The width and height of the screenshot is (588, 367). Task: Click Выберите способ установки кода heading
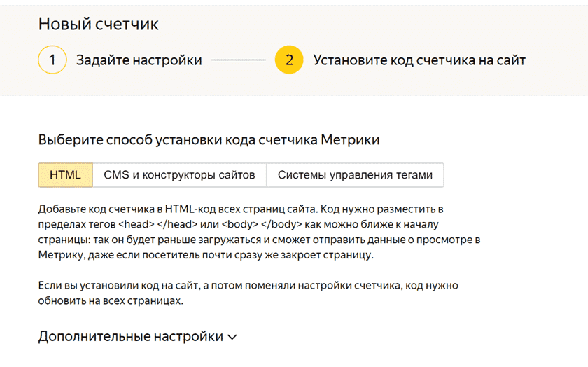tap(209, 139)
